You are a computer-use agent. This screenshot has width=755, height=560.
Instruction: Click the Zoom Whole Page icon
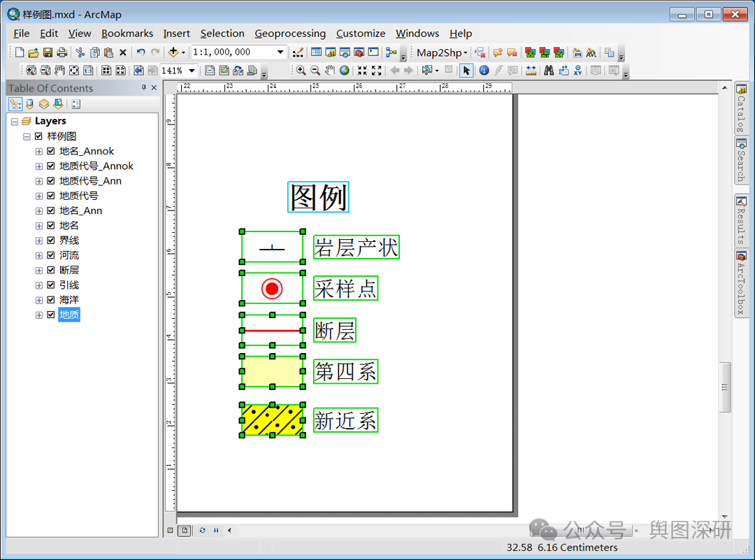tap(73, 71)
